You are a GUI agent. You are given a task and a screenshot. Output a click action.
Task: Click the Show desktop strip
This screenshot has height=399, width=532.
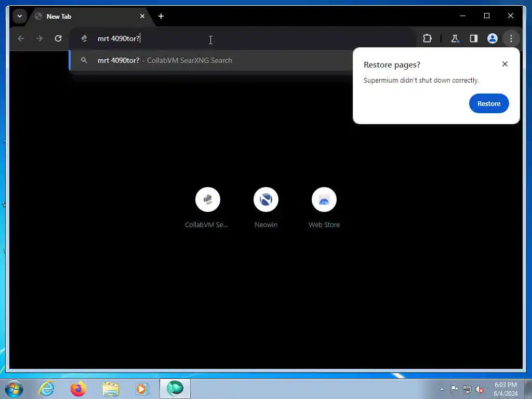(528, 389)
